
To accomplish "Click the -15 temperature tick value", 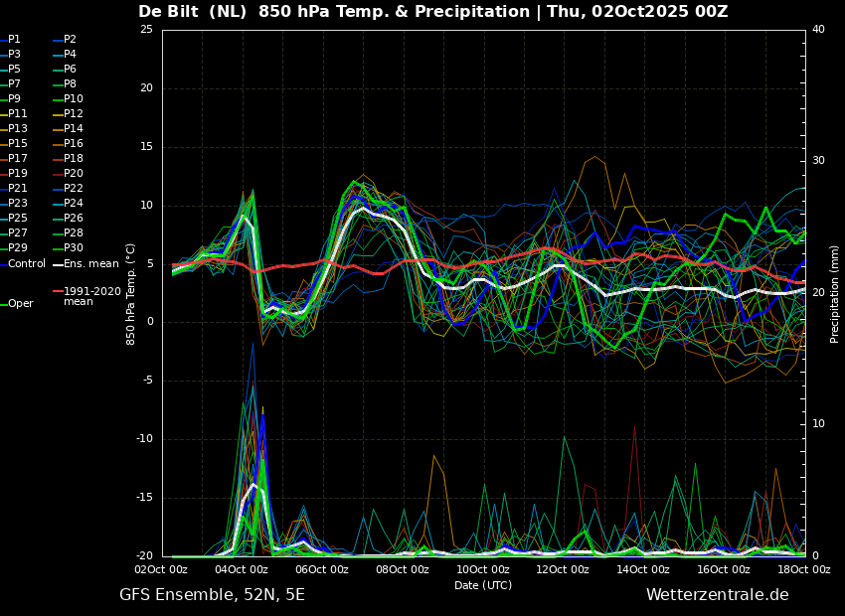I will pyautogui.click(x=144, y=498).
